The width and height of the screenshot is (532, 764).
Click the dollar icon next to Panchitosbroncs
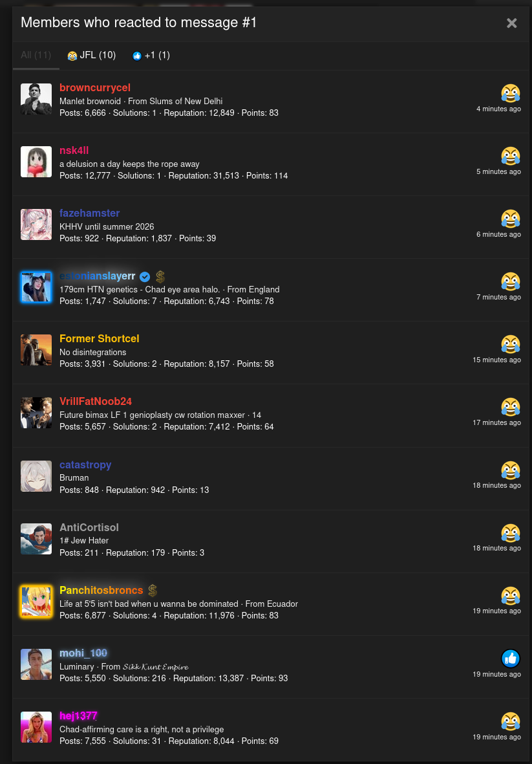(x=153, y=591)
